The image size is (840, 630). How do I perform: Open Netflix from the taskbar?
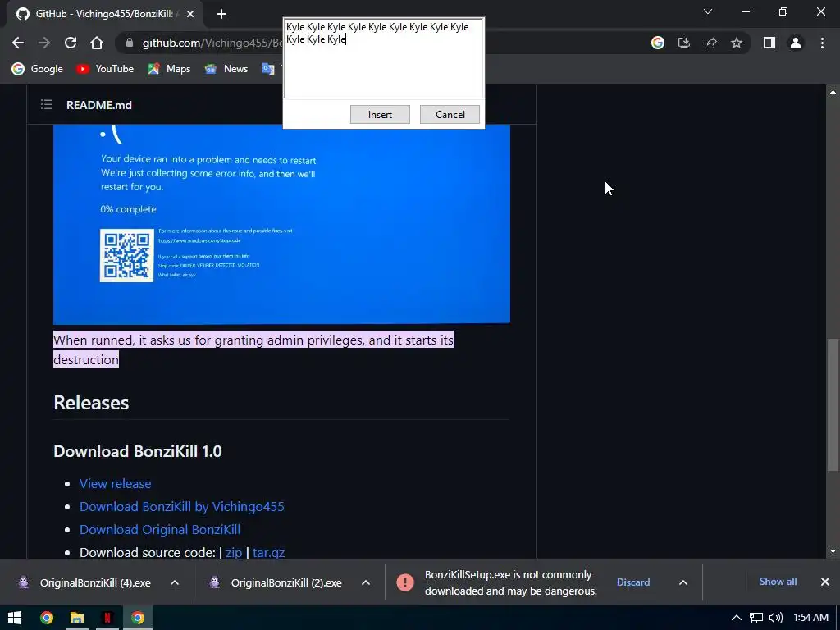(x=107, y=619)
